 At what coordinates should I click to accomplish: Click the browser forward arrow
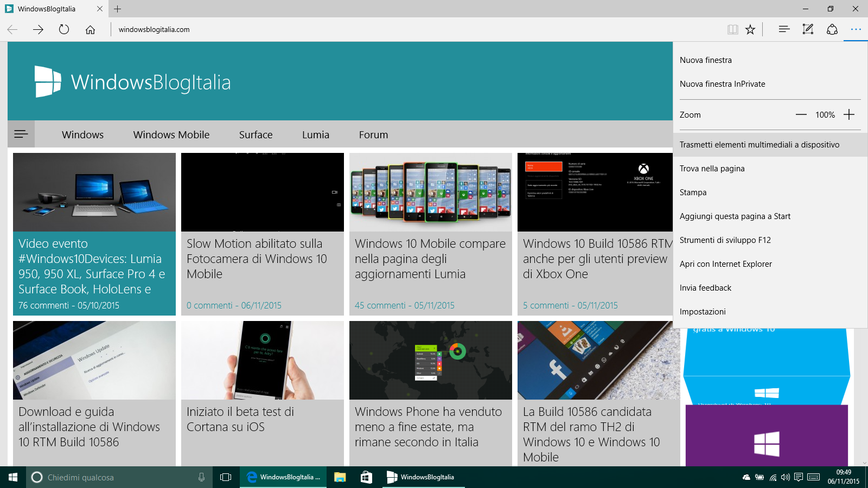click(x=38, y=29)
